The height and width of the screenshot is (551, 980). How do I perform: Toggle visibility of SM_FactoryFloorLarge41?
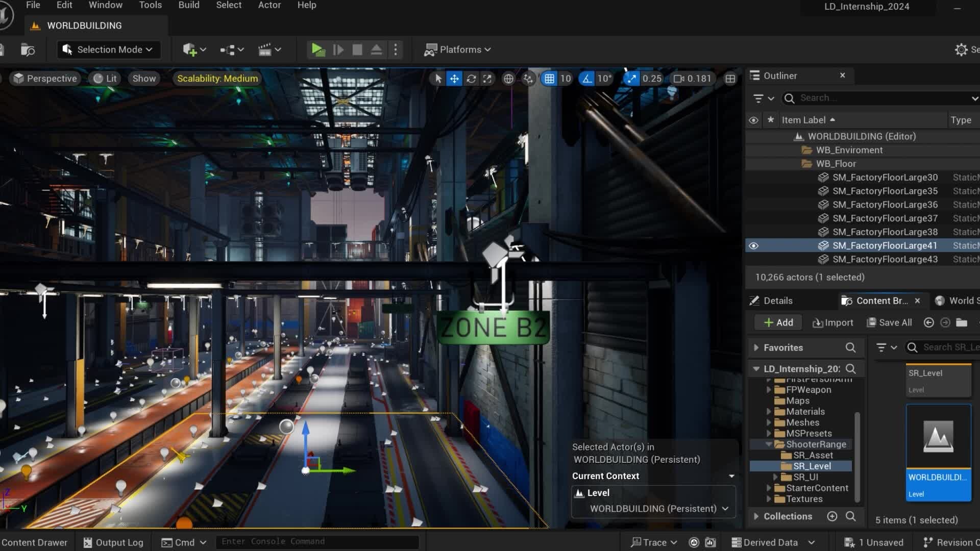754,245
